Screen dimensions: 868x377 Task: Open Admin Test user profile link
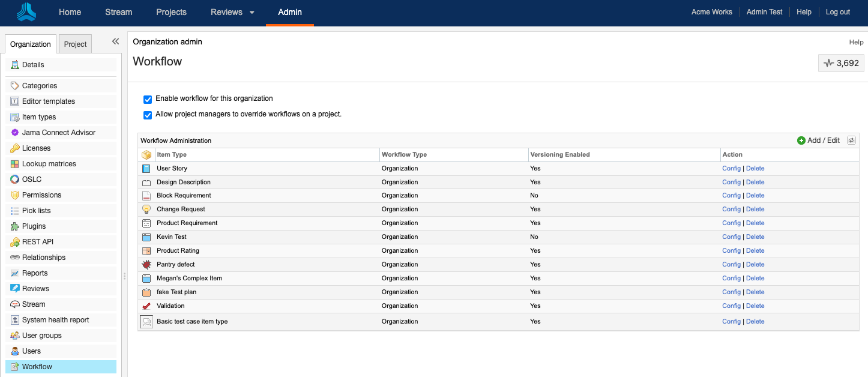[764, 12]
